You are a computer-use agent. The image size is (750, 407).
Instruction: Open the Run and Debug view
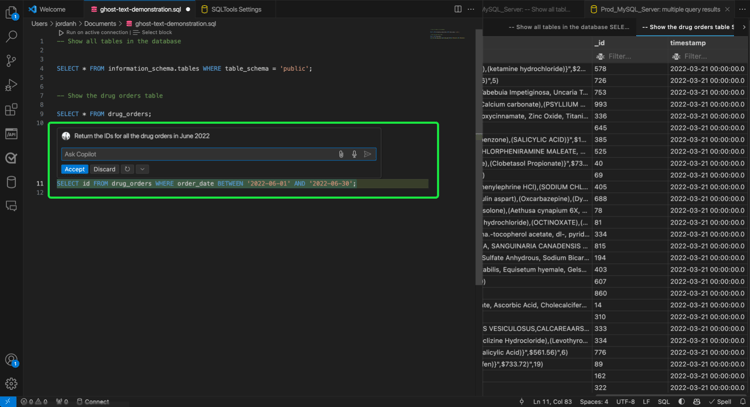tap(11, 85)
